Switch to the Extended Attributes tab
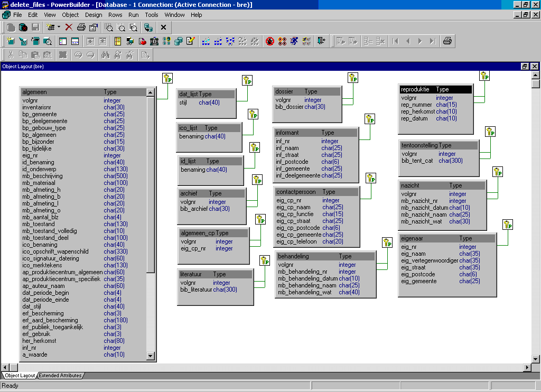Image resolution: width=541 pixels, height=392 pixels. (x=60, y=376)
